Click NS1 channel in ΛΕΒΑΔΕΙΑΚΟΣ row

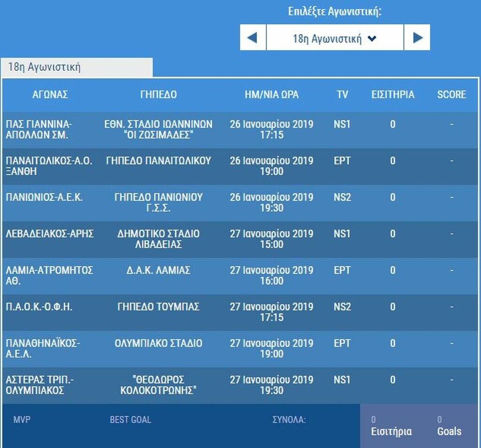pos(342,234)
